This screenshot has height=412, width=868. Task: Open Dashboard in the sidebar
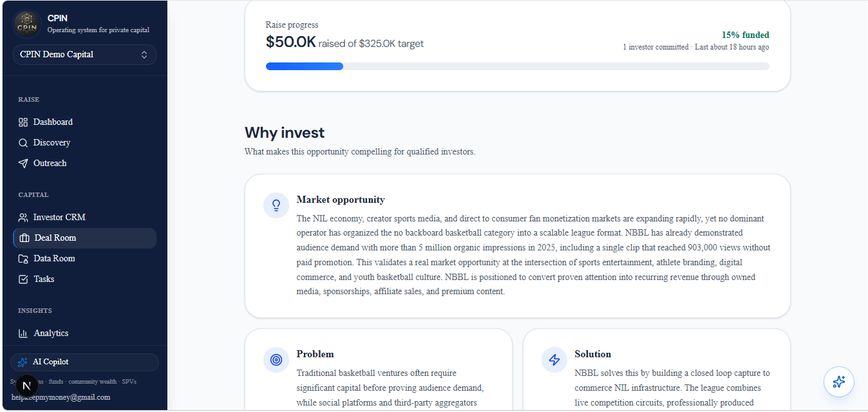click(x=84, y=122)
